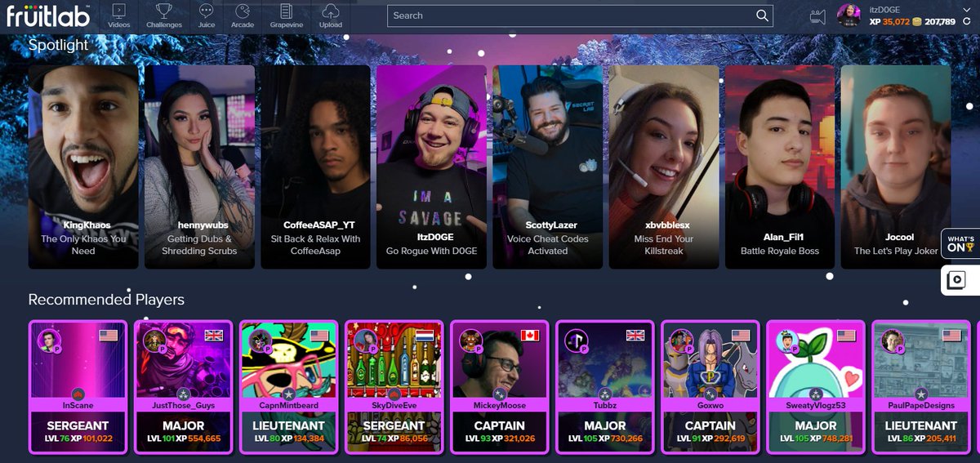Open CoffeeASAP_YT spotlight card

pyautogui.click(x=315, y=167)
